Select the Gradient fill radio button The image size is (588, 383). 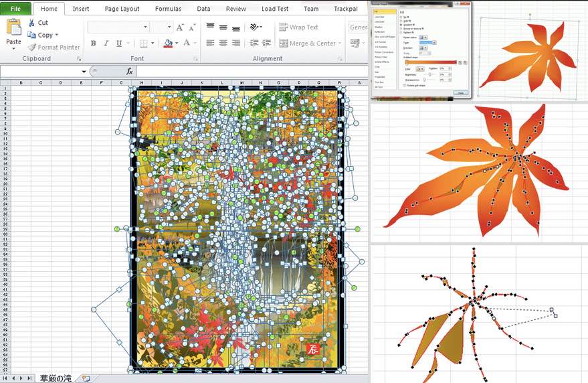[401, 25]
